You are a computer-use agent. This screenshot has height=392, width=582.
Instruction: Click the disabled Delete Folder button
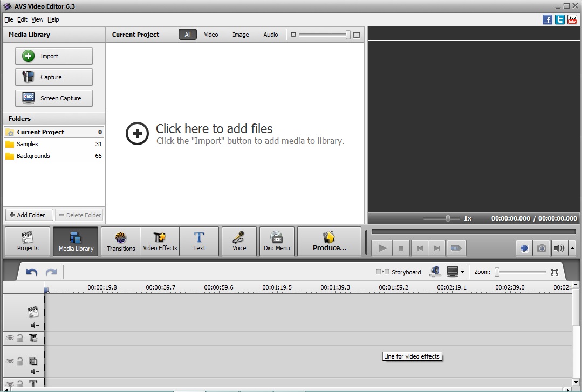pos(79,215)
